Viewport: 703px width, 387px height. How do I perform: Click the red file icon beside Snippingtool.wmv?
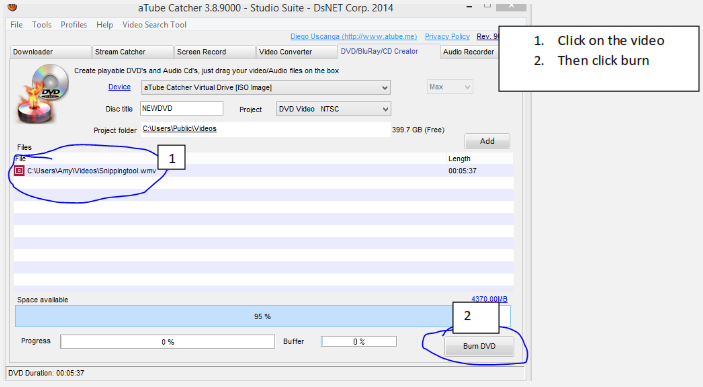point(19,170)
